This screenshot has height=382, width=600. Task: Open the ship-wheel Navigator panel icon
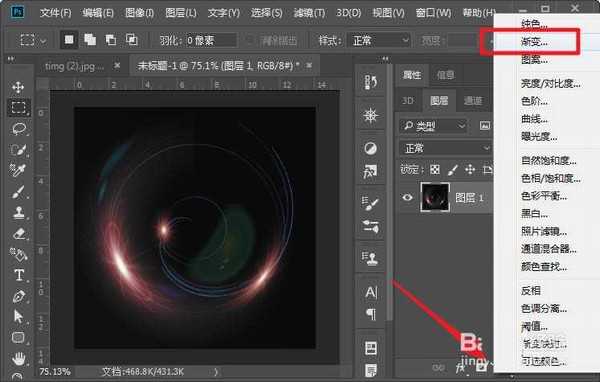(x=370, y=115)
